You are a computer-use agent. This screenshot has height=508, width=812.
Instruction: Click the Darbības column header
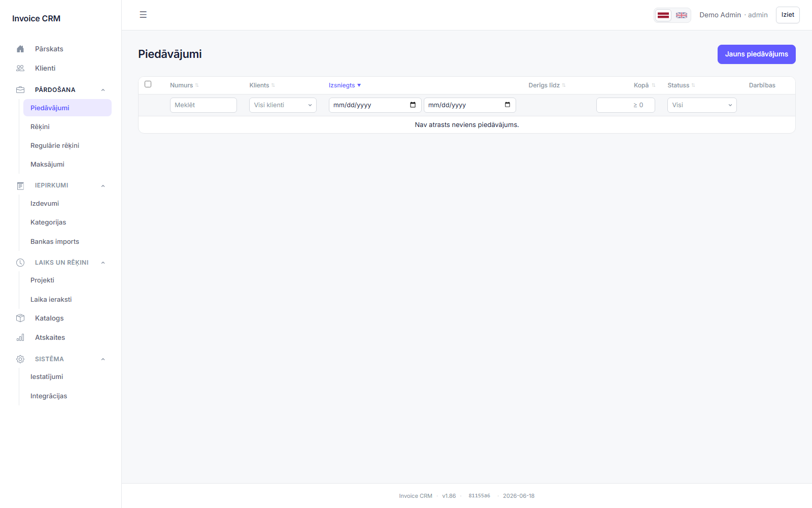click(x=762, y=85)
